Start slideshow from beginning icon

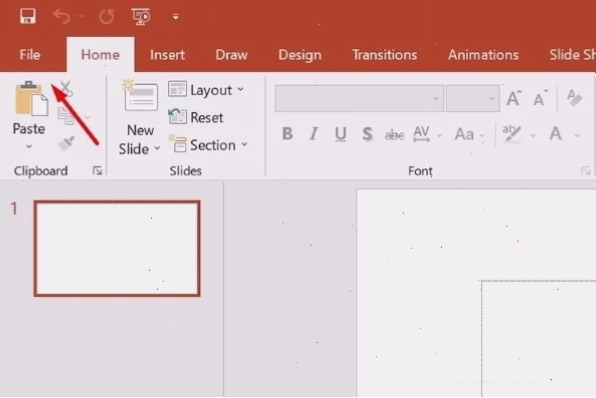[141, 16]
